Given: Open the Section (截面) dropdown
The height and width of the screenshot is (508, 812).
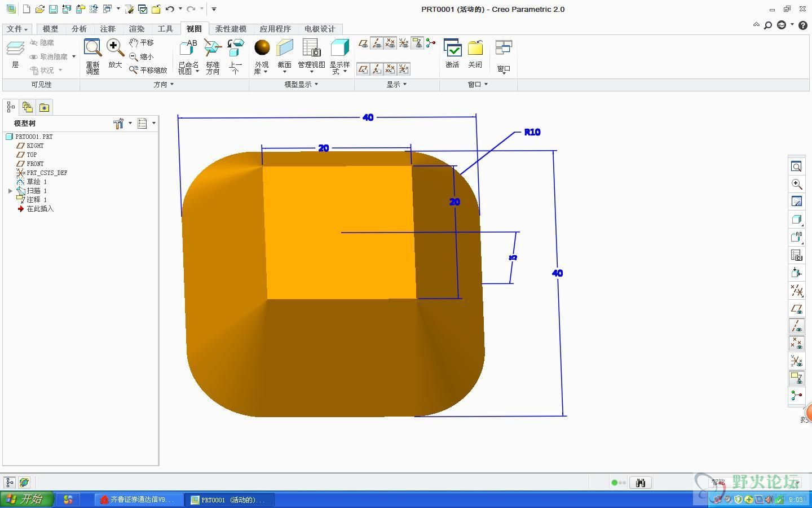Looking at the screenshot, I should 285,56.
